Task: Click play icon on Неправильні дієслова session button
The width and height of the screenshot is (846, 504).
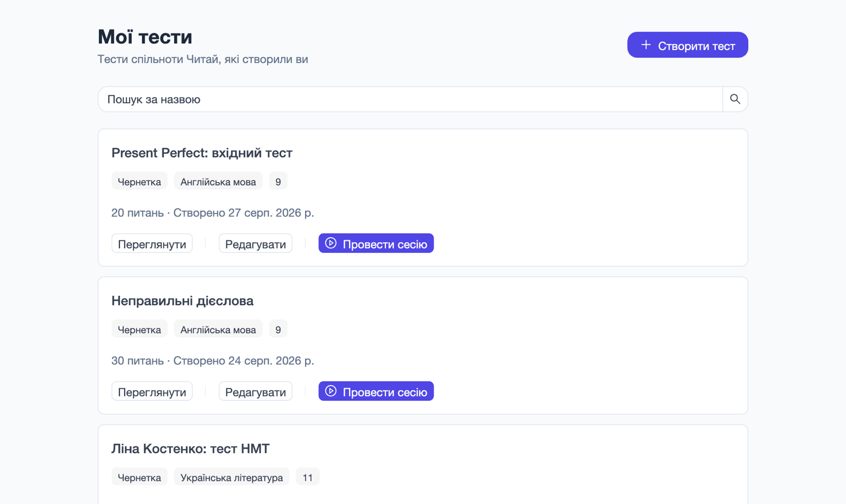Action: 331,391
